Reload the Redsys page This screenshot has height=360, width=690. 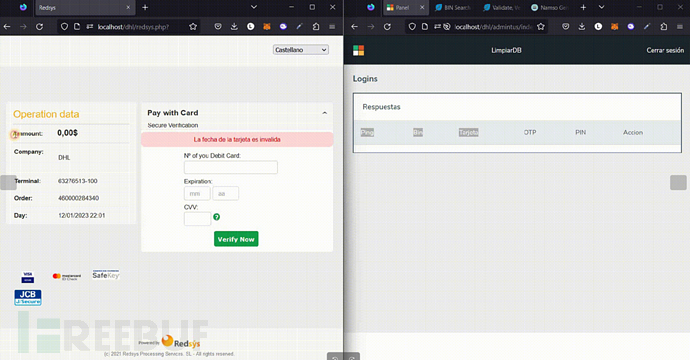point(39,27)
